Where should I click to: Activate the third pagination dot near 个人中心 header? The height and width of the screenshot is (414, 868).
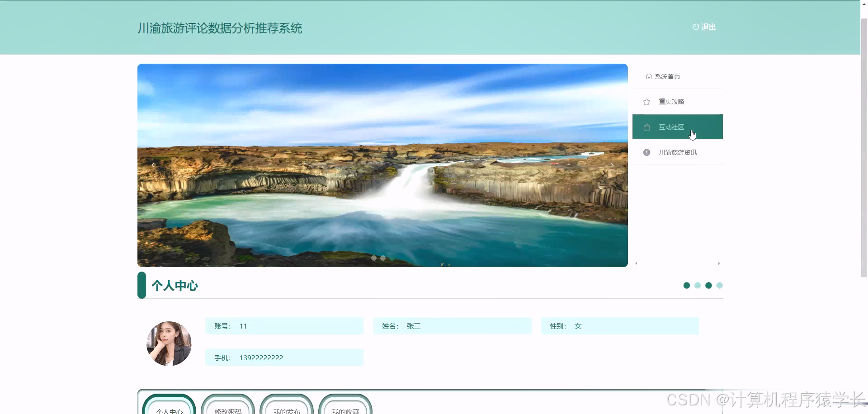coord(708,285)
